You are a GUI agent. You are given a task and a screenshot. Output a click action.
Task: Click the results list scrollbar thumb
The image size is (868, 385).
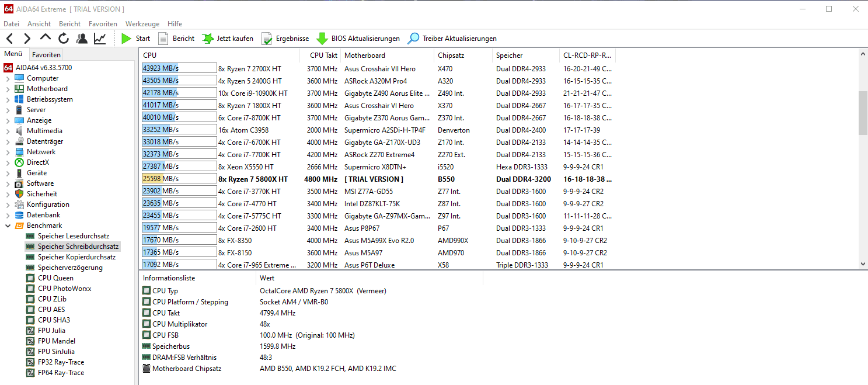pos(863,113)
